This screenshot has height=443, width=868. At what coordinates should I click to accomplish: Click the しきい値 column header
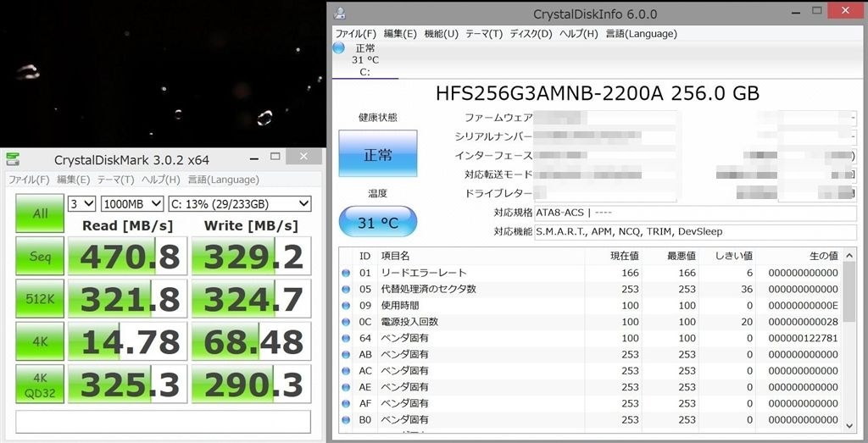pyautogui.click(x=728, y=256)
